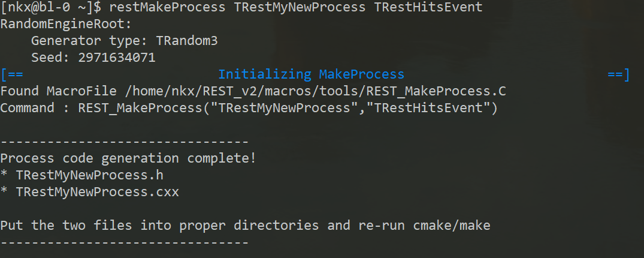Click the re-run cmake/make instruction text
The width and height of the screenshot is (644, 258).
[x=424, y=226]
